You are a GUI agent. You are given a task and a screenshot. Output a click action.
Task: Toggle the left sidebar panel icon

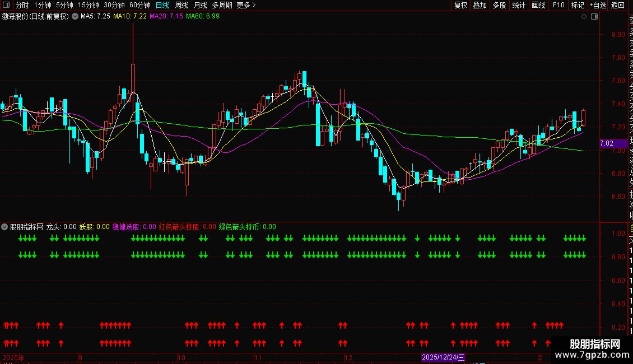pyautogui.click(x=6, y=5)
